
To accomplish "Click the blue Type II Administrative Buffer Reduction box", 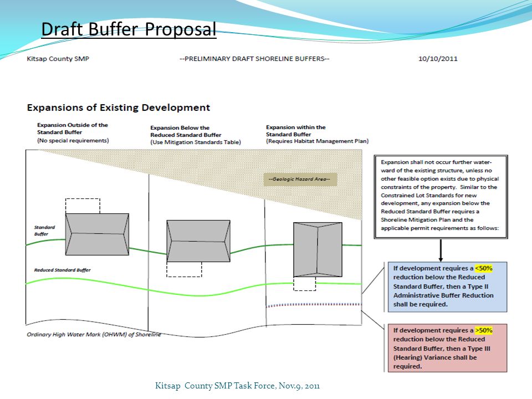I will [448, 287].
